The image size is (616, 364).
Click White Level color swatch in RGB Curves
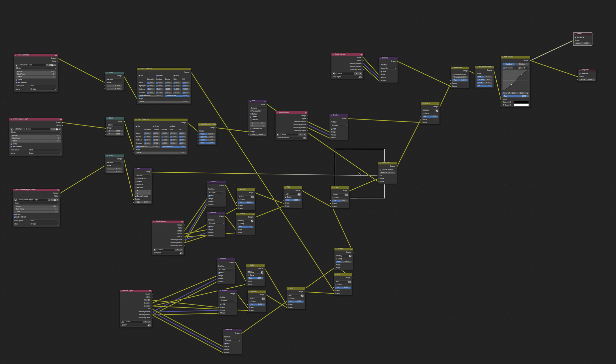coord(521,105)
